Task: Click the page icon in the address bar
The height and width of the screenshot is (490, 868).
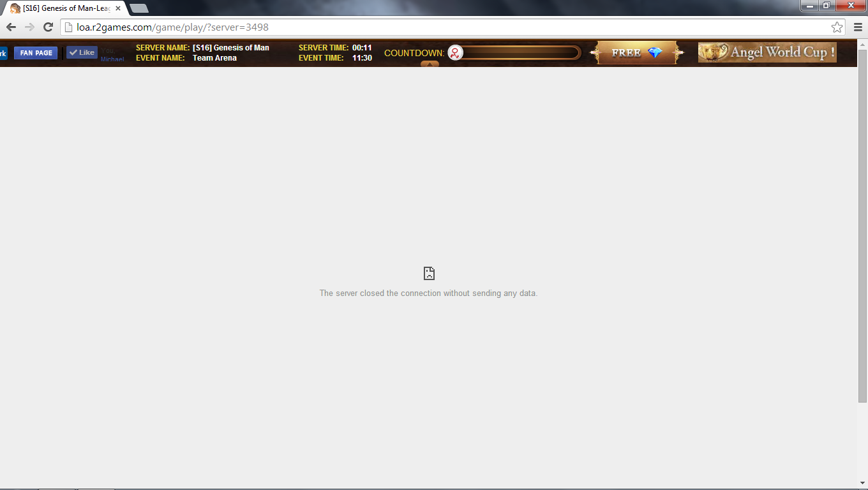Action: (x=69, y=27)
